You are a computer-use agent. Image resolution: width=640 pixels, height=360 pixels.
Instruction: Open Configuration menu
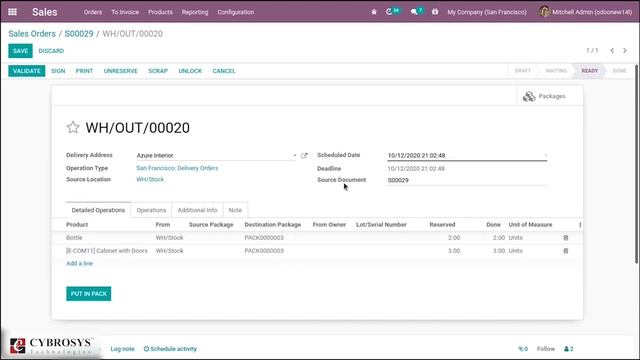[236, 12]
